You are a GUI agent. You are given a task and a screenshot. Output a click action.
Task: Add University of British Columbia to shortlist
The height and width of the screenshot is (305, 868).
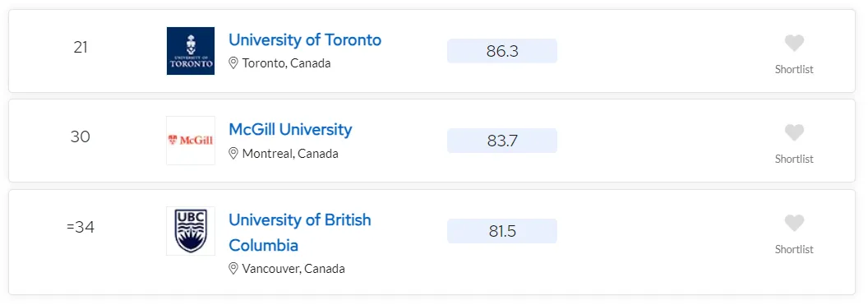794,223
